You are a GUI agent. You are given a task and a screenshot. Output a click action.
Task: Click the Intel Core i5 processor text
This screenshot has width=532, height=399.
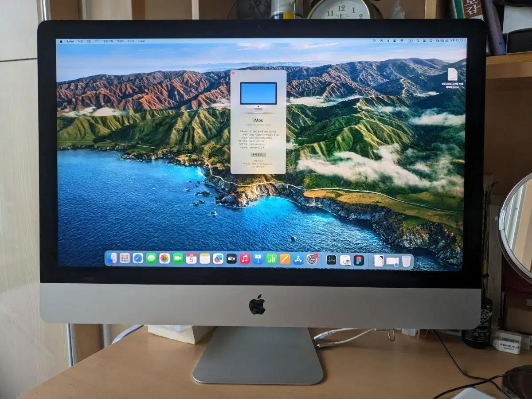click(263, 132)
